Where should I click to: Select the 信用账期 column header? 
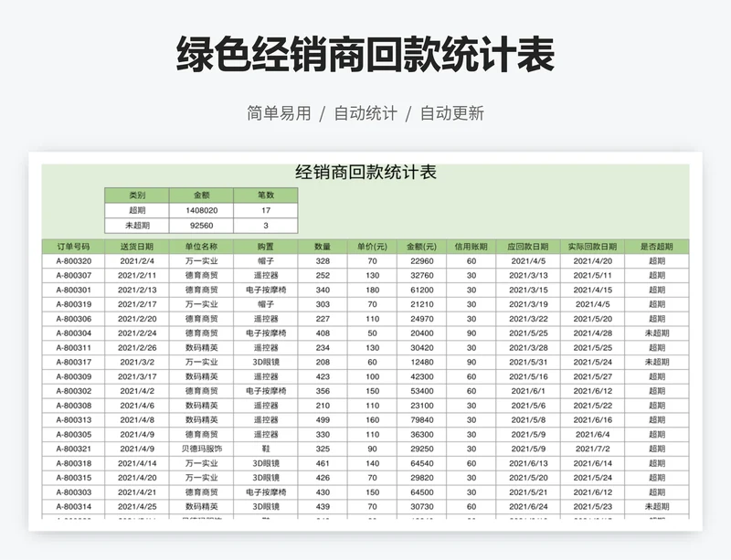(x=471, y=247)
